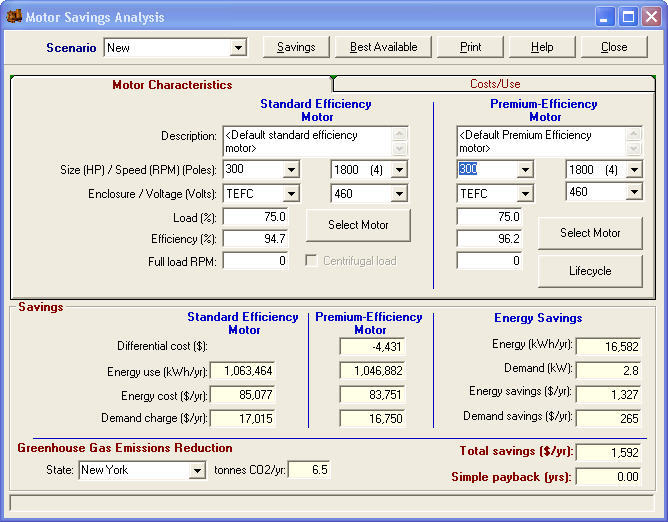Click Demand (kW) value 2.8

(608, 370)
